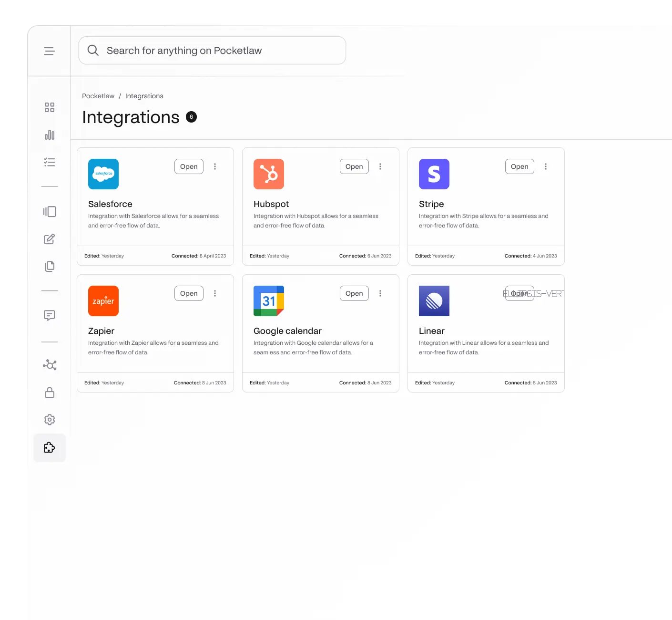
Task: Click the Salesforce card title
Action: coord(110,204)
